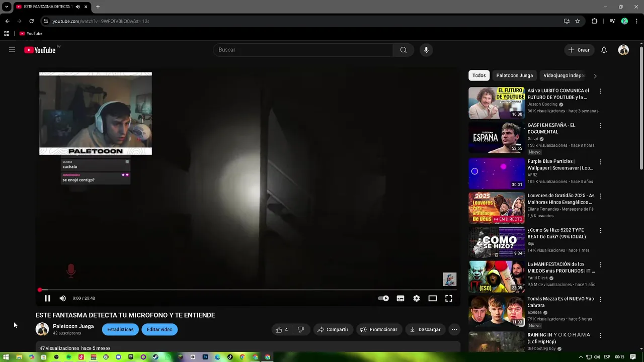644x362 pixels.
Task: Open options for La Manifestación de Miedos video
Action: tap(600, 264)
